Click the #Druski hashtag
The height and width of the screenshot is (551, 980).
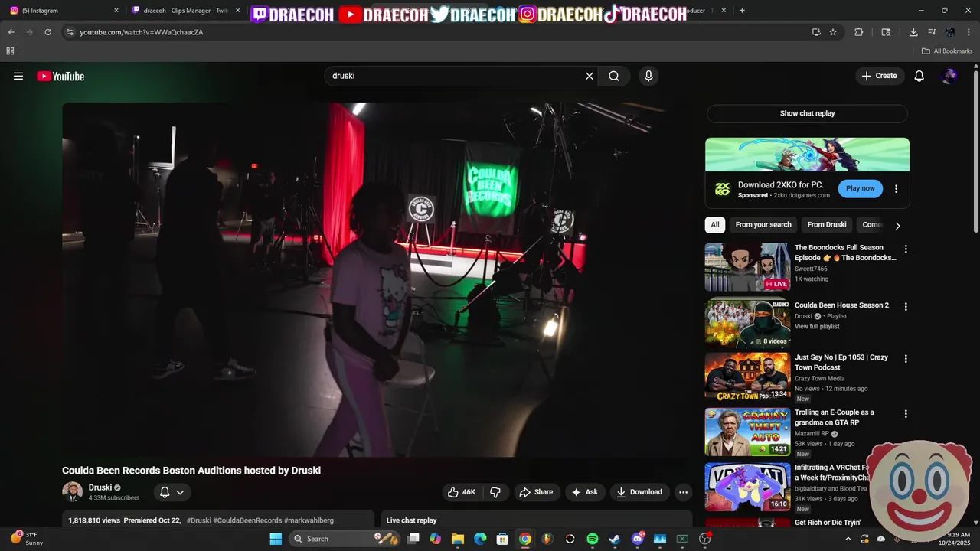pos(198,520)
